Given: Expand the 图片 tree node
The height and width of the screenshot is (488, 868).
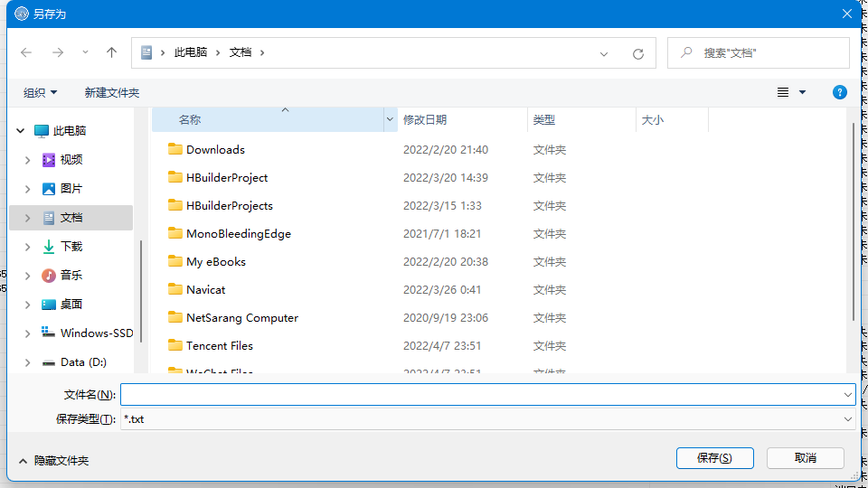Looking at the screenshot, I should coord(27,189).
